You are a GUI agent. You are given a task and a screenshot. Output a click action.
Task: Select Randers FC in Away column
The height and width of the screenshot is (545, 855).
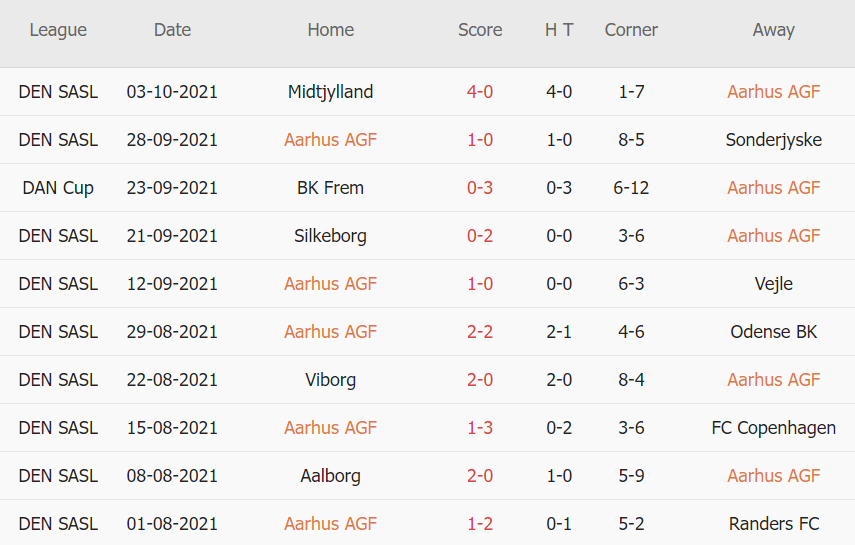(x=773, y=524)
